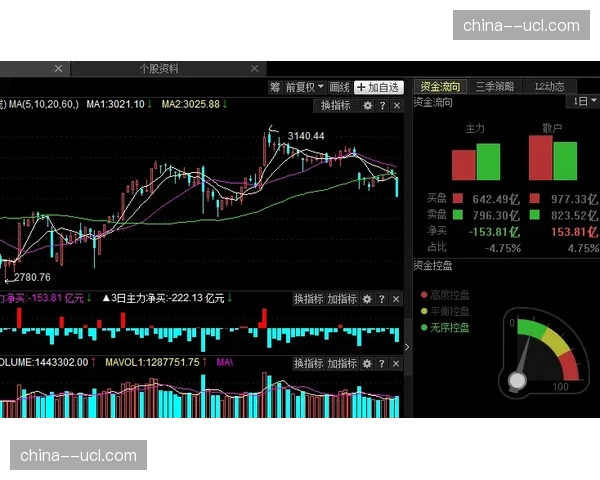Click 散户 sell amount 823.52亿
600x480 pixels.
click(x=574, y=216)
